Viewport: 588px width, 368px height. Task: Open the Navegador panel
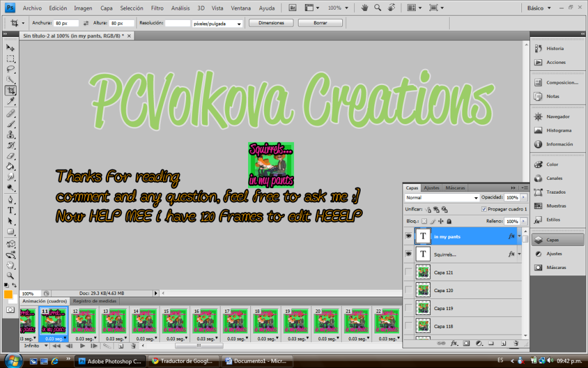(x=538, y=117)
